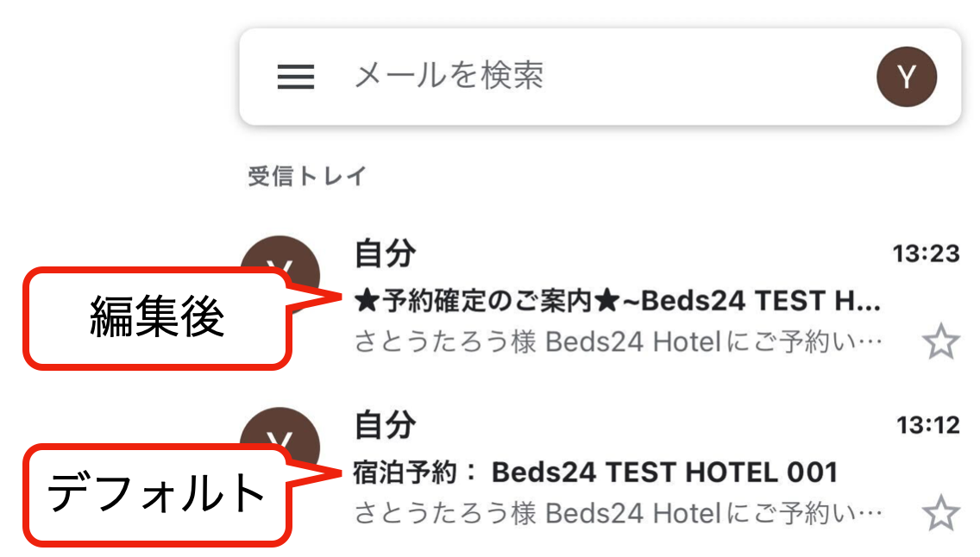Viewport: 980px width, 557px height.
Task: Click the デフォルト callout label
Action: pos(155,494)
